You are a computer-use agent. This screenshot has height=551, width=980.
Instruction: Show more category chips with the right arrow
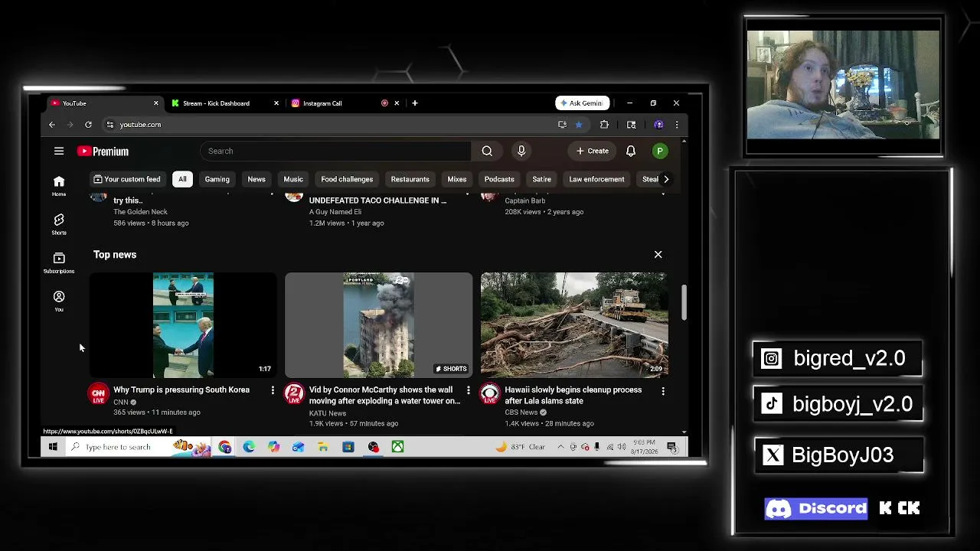pos(666,179)
